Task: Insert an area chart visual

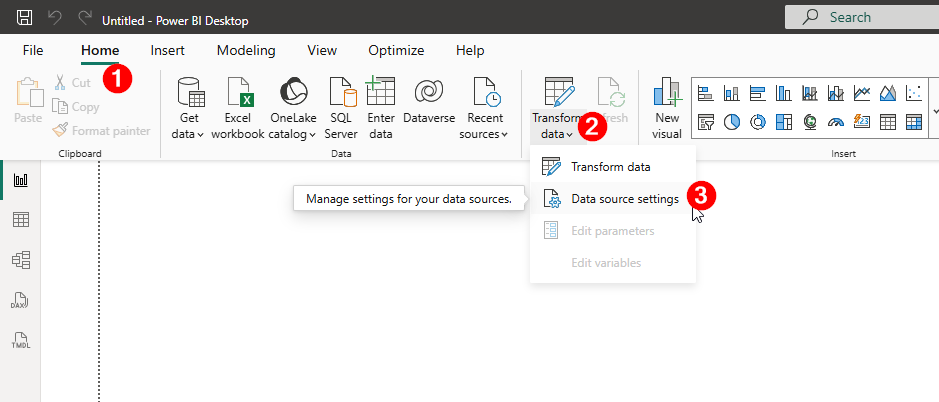Action: pos(887,93)
